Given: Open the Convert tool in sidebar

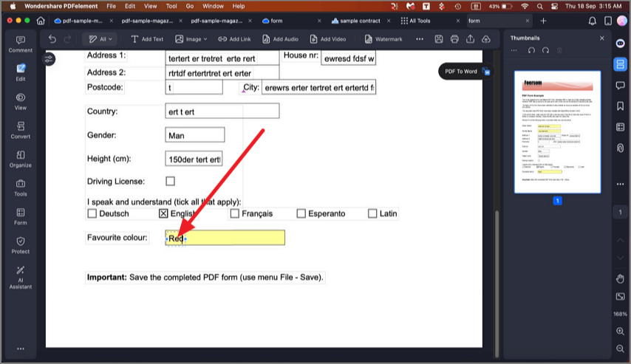Looking at the screenshot, I should tap(21, 130).
